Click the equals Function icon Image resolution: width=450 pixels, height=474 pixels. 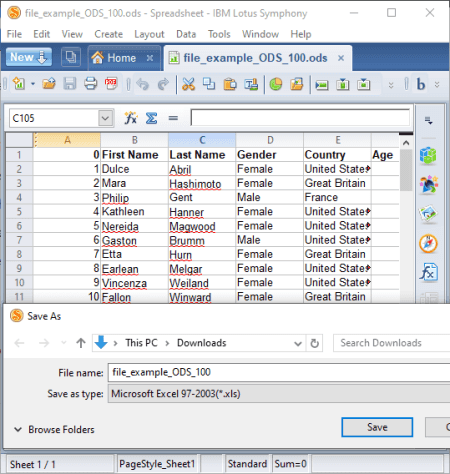point(173,118)
